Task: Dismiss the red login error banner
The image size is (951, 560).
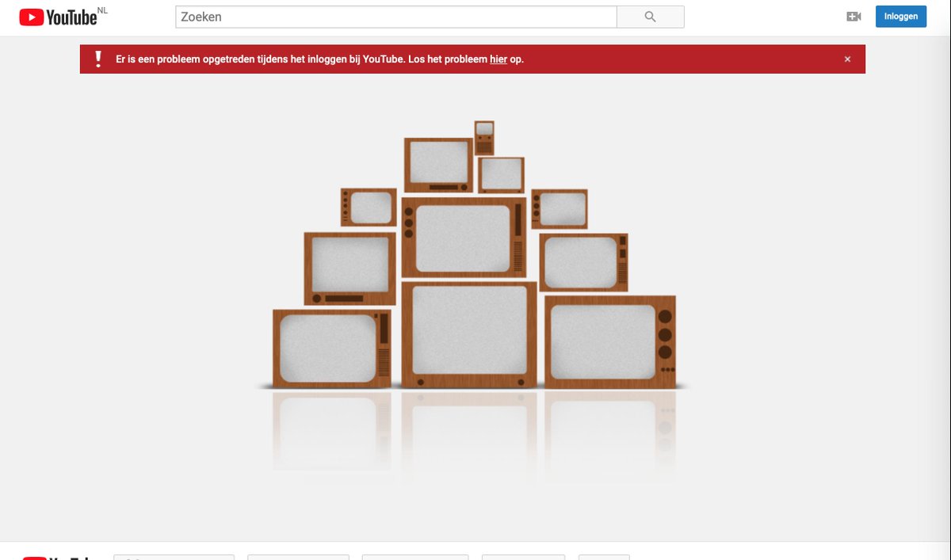Action: tap(847, 59)
